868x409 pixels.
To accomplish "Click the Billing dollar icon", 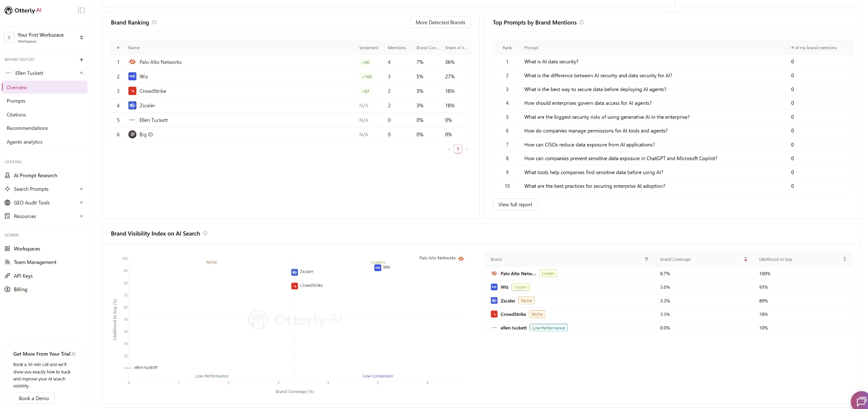I will (x=7, y=289).
